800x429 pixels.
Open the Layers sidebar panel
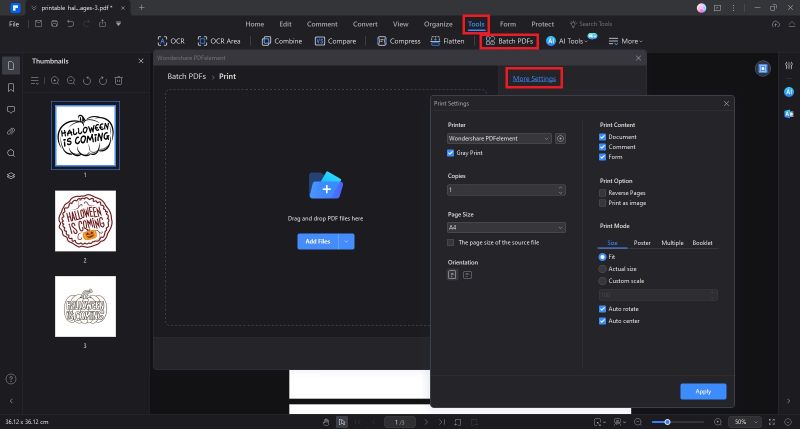[x=11, y=175]
